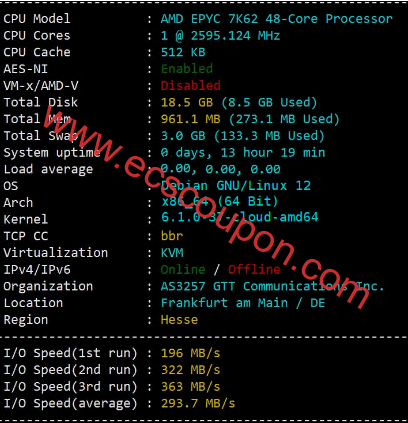The width and height of the screenshot is (408, 423).
Task: Select the CPU Cores value 2595.124 MHz
Action: [x=235, y=36]
